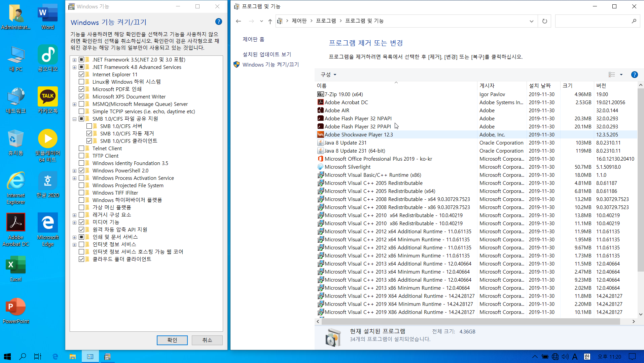Expand Windows PowerShell 2.0 node
The width and height of the screenshot is (644, 363).
pyautogui.click(x=74, y=171)
